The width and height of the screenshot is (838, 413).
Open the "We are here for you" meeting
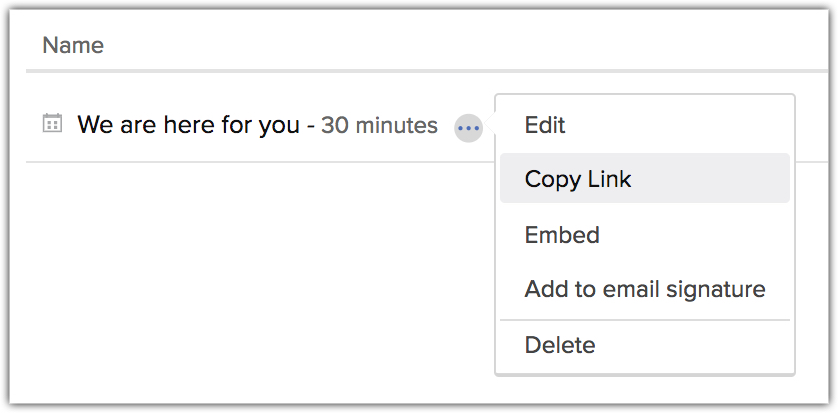click(188, 125)
